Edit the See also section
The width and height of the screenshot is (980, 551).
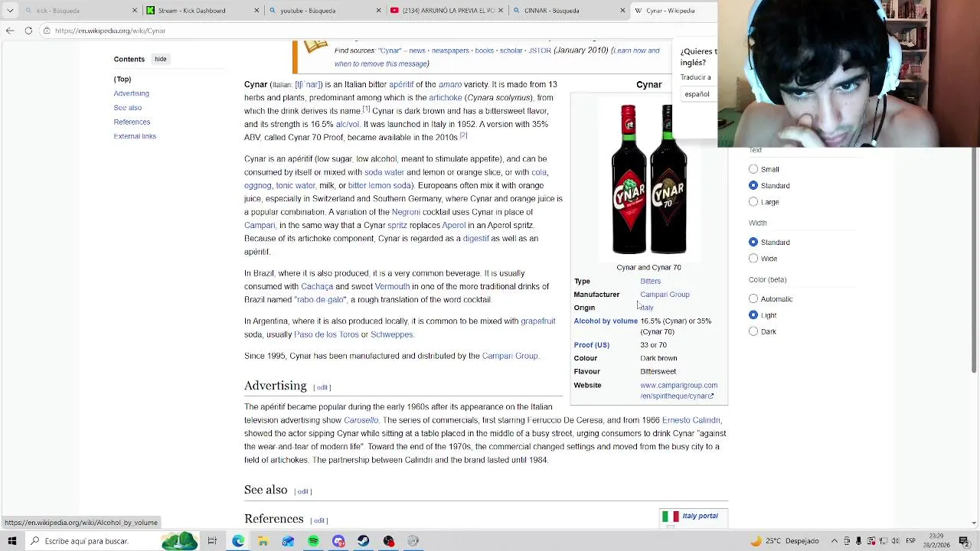click(303, 491)
